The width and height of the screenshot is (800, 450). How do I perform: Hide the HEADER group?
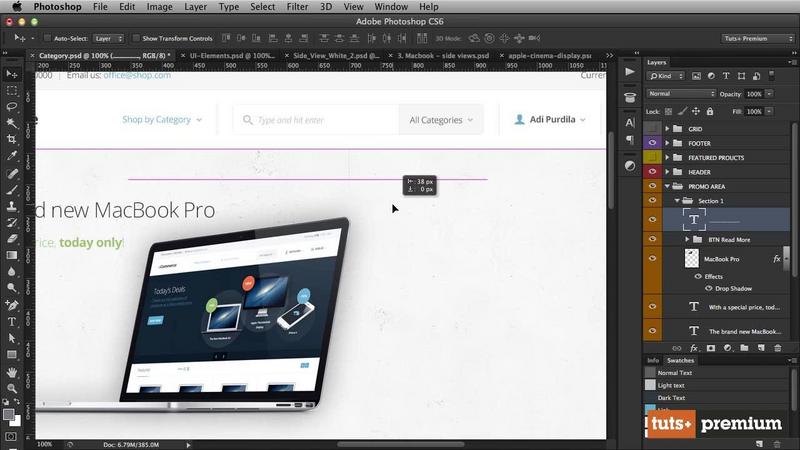click(x=652, y=171)
